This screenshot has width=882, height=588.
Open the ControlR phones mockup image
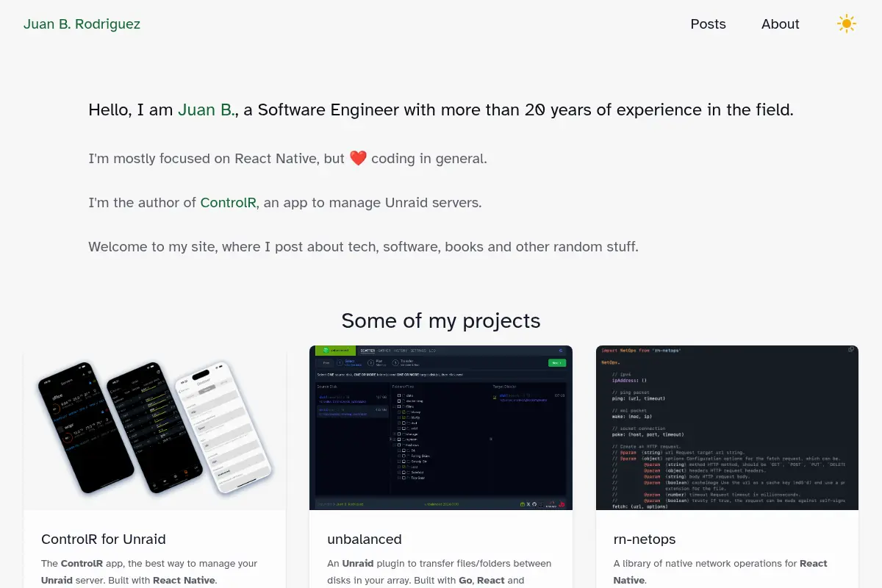point(154,428)
